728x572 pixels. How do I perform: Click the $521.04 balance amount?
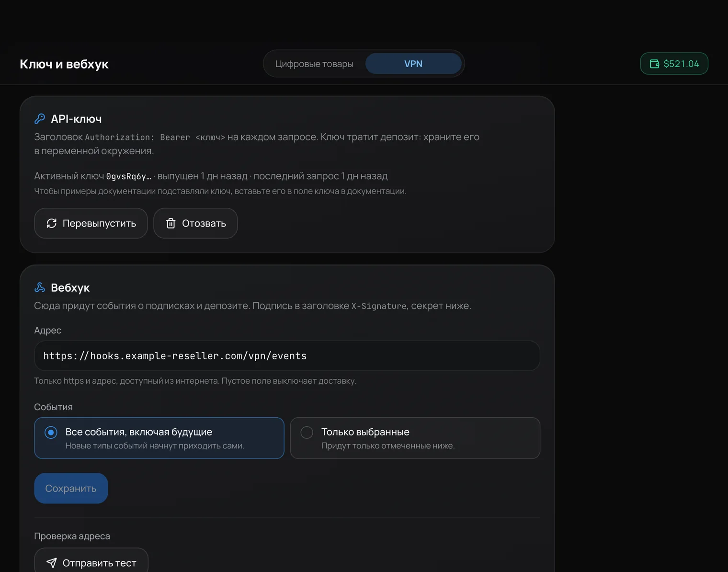pos(682,64)
